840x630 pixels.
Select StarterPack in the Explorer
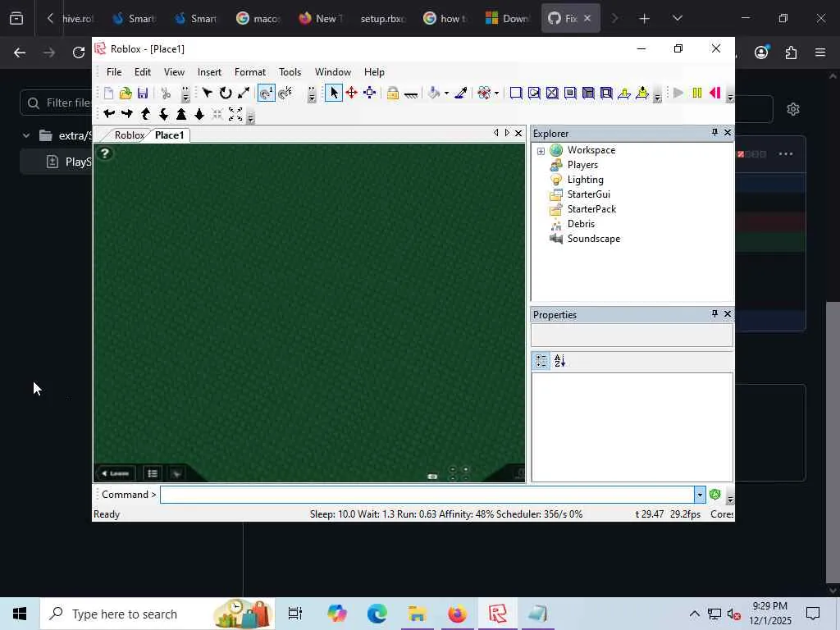pyautogui.click(x=592, y=209)
